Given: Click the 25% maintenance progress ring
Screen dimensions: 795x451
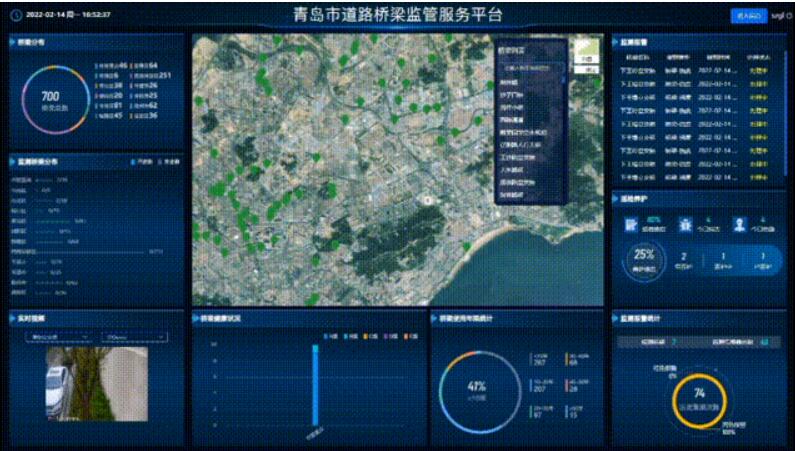Looking at the screenshot, I should tap(644, 257).
